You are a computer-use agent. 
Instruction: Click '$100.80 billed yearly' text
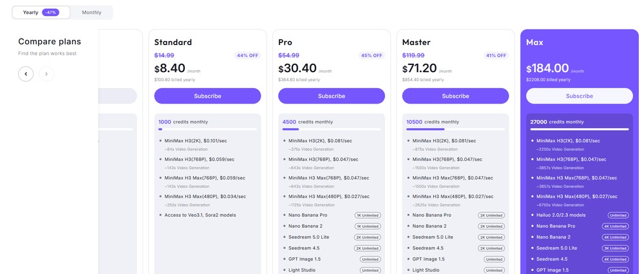175,80
